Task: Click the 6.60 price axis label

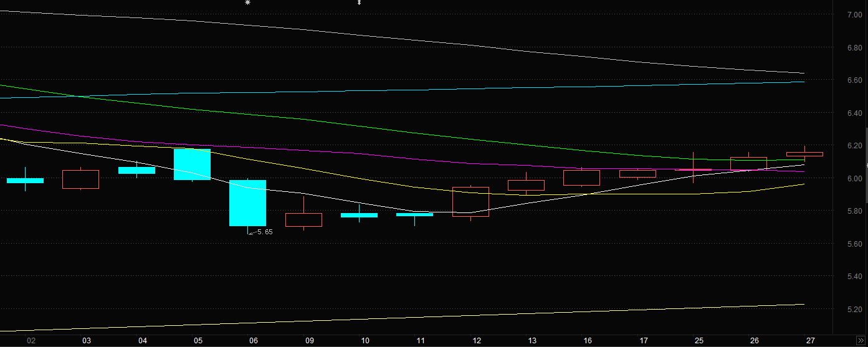Action: point(854,80)
